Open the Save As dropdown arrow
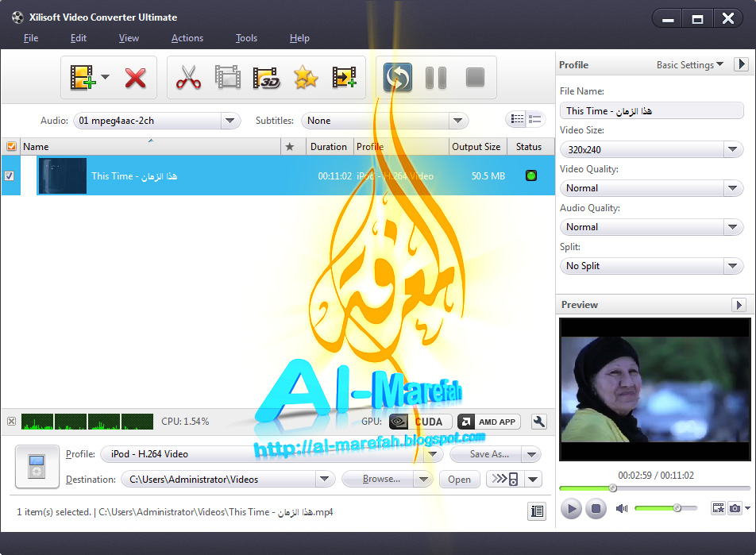The height and width of the screenshot is (555, 756). click(531, 453)
